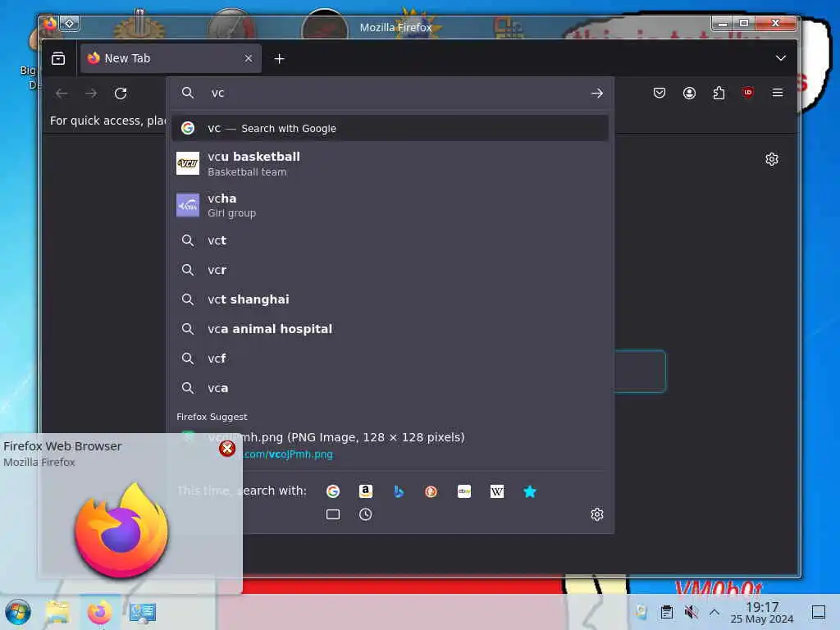Search this time with Amazon
This screenshot has width=840, height=630.
pyautogui.click(x=365, y=491)
